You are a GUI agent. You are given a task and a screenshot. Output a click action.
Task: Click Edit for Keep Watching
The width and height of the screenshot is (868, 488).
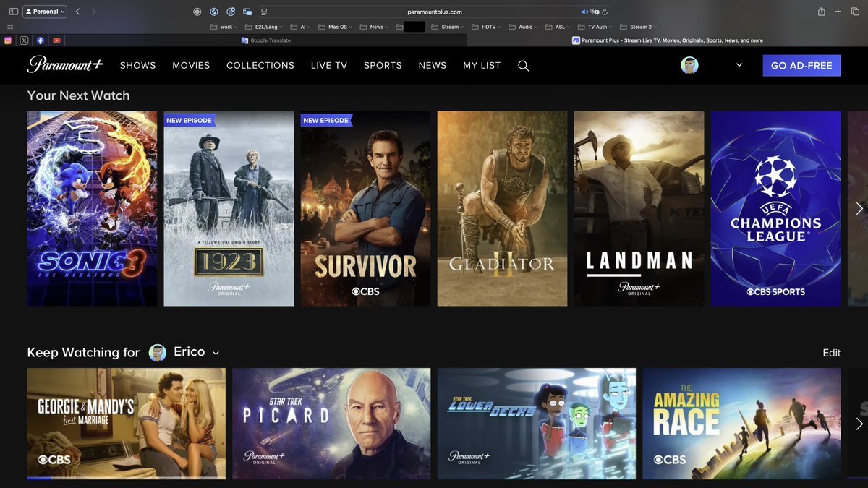tap(832, 353)
